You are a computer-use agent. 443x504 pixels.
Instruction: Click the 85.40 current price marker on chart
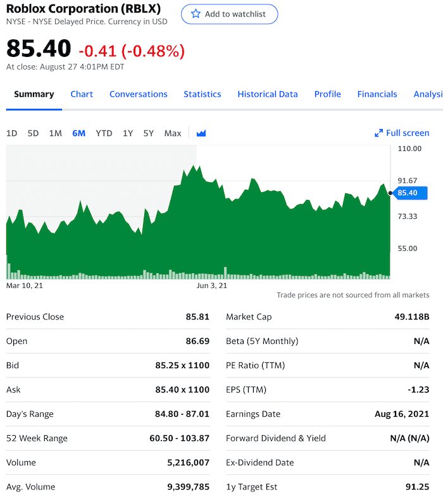tap(410, 193)
